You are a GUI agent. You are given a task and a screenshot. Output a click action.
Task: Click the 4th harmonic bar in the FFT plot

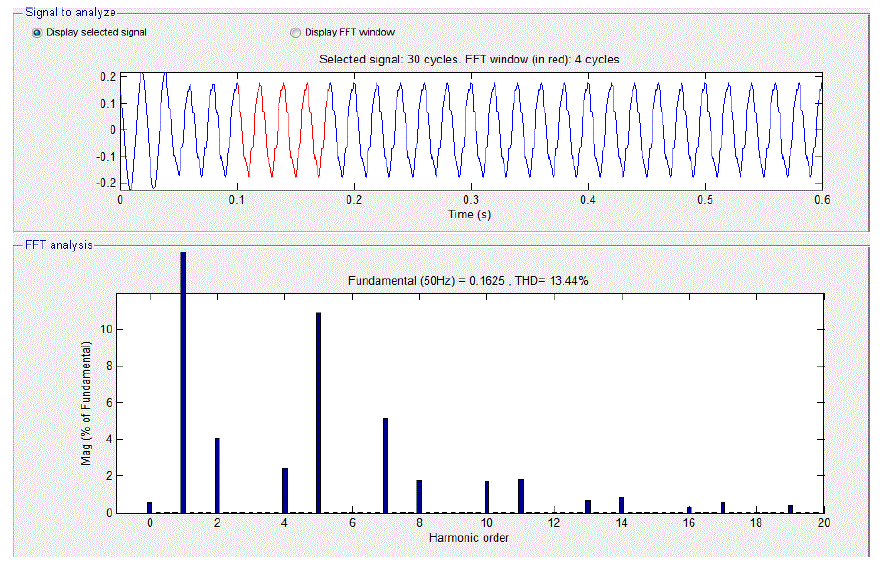(x=284, y=490)
